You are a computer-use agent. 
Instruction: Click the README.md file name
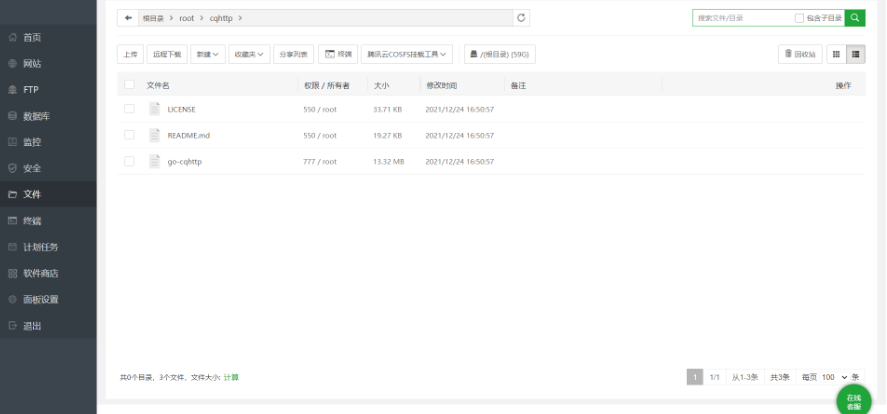(x=188, y=136)
